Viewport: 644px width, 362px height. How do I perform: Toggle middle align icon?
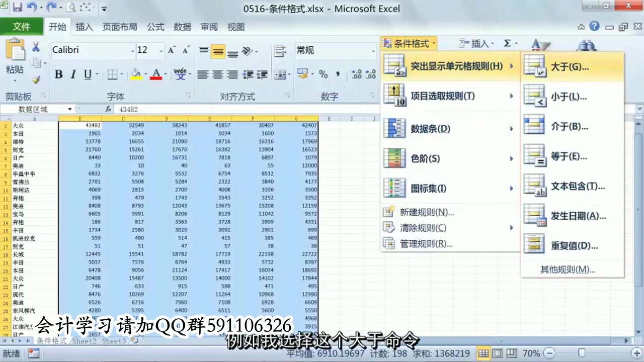click(218, 51)
